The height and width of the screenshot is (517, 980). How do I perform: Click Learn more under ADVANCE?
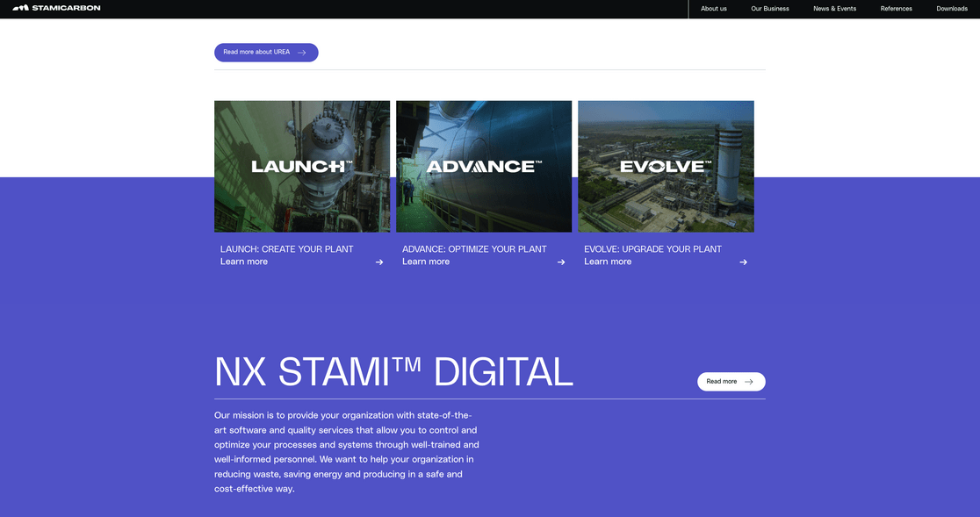[426, 262]
